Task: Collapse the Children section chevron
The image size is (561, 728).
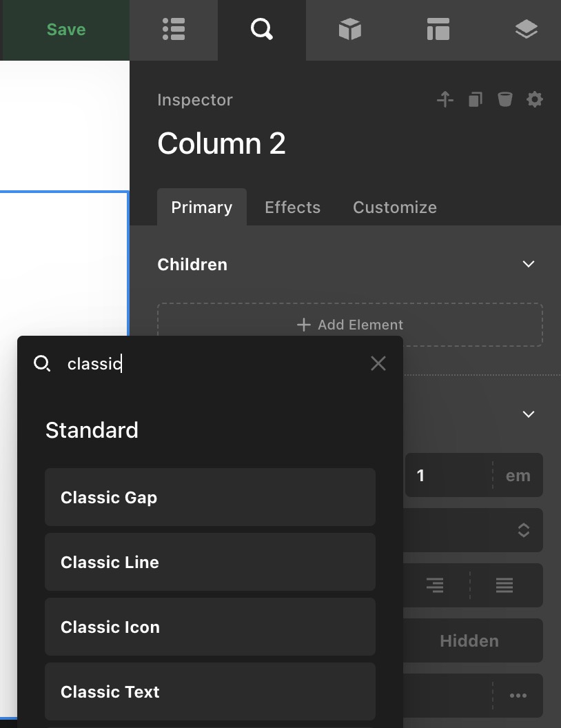Action: tap(529, 265)
